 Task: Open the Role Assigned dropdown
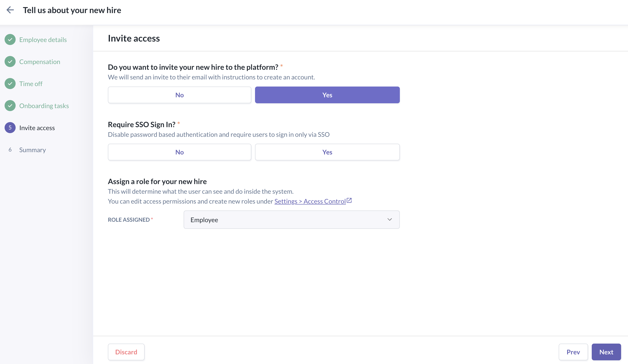pos(291,220)
